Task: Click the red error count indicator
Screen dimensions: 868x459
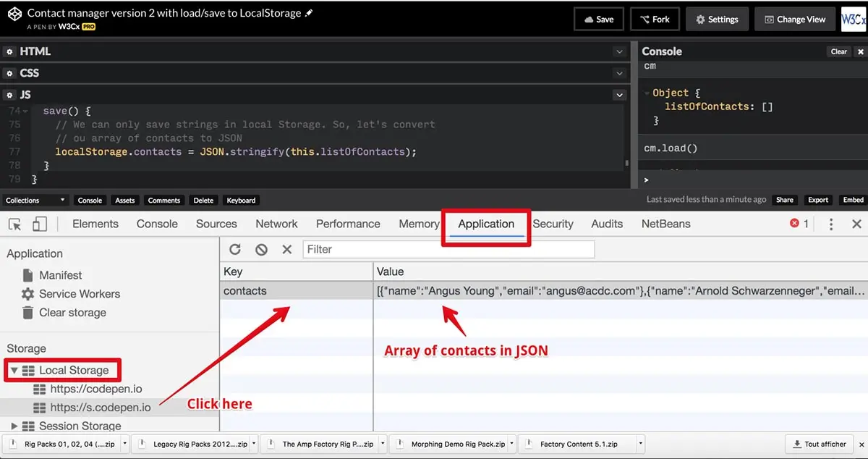Action: [x=799, y=224]
